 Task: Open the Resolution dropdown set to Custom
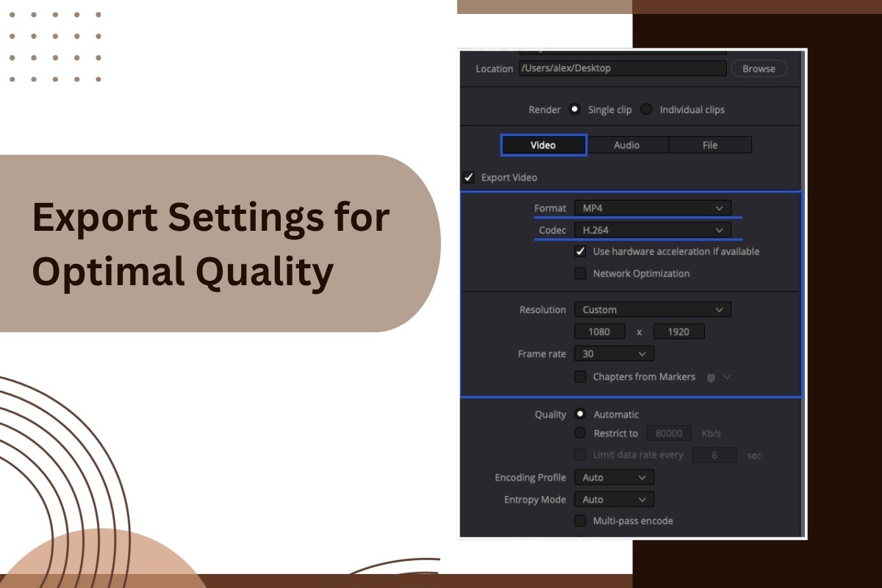(652, 309)
